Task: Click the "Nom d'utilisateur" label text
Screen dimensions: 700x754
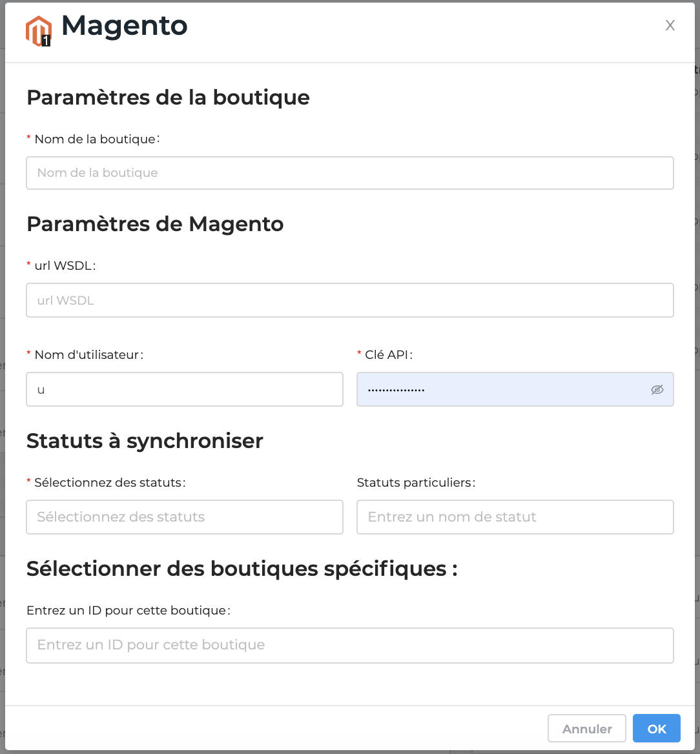Action: (x=88, y=354)
